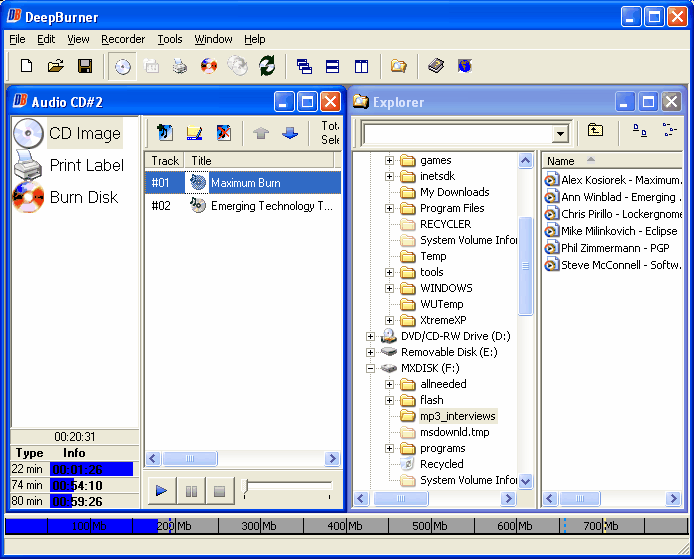Open the File menu
This screenshot has width=694, height=559.
click(17, 39)
